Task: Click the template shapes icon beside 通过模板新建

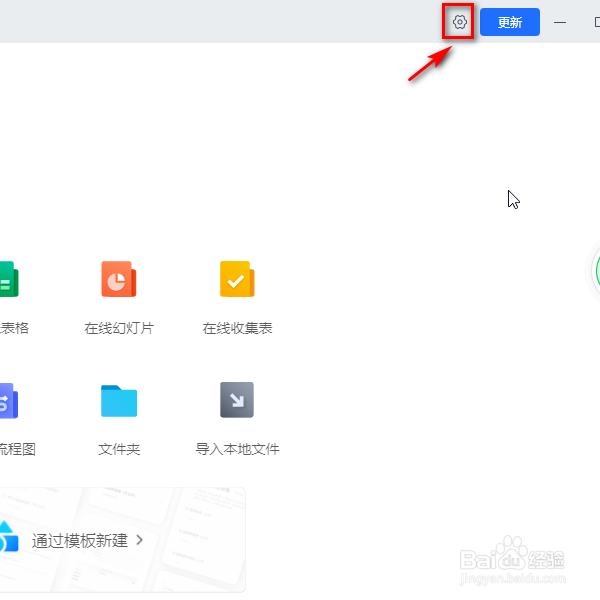Action: (x=9, y=537)
